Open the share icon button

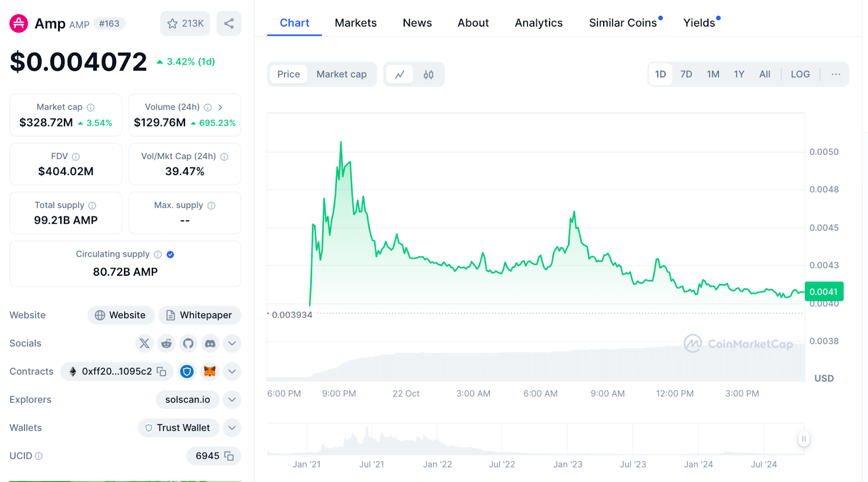click(x=229, y=23)
